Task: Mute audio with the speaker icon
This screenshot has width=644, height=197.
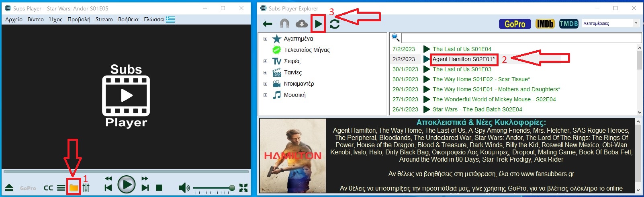Action: click(x=184, y=188)
